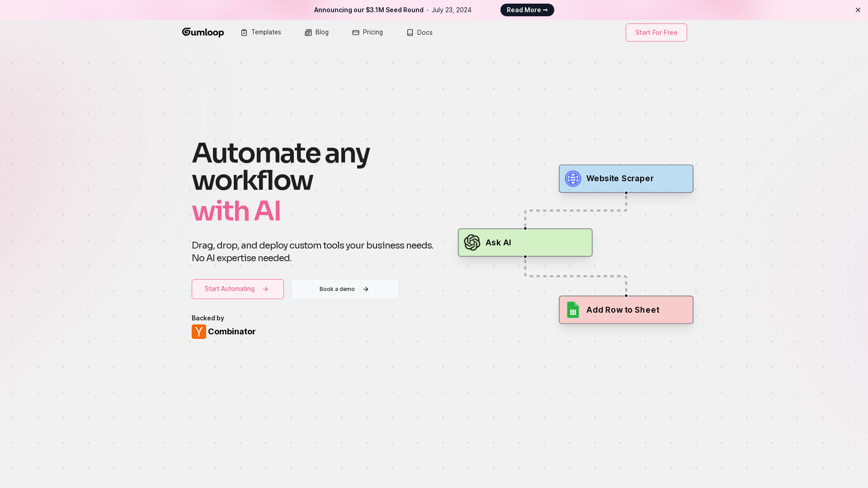Image resolution: width=868 pixels, height=488 pixels.
Task: Click the Ask AI OpenAI logo icon
Action: coord(472,243)
